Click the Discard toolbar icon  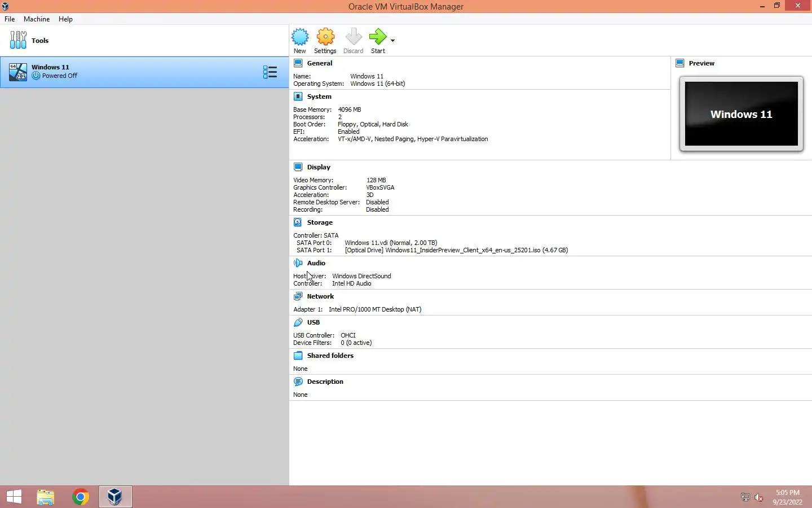354,37
